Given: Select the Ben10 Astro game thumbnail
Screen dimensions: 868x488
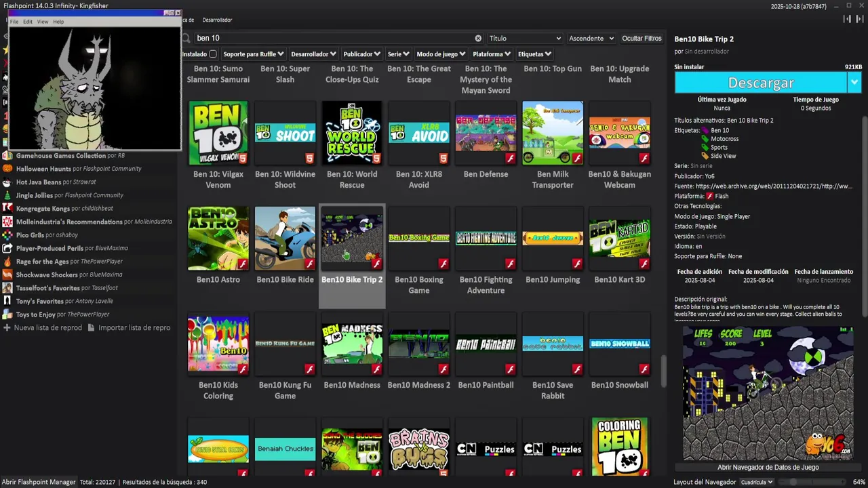Looking at the screenshot, I should click(x=218, y=238).
